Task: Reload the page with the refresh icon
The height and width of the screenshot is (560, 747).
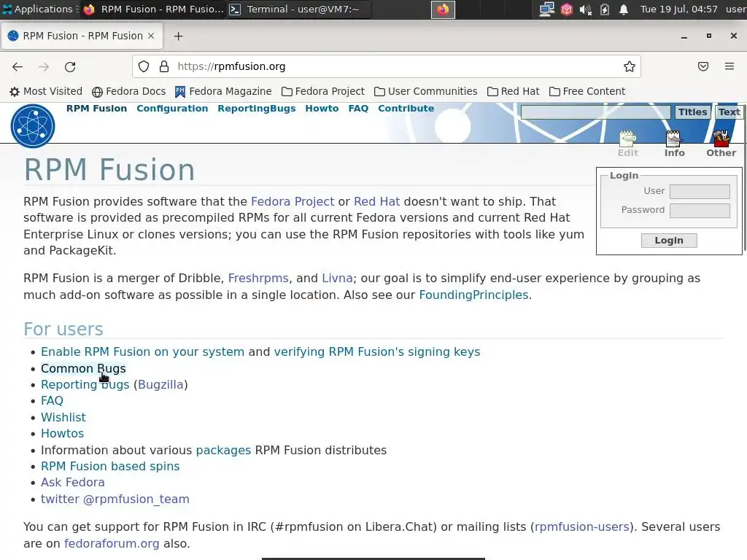Action: pos(70,66)
